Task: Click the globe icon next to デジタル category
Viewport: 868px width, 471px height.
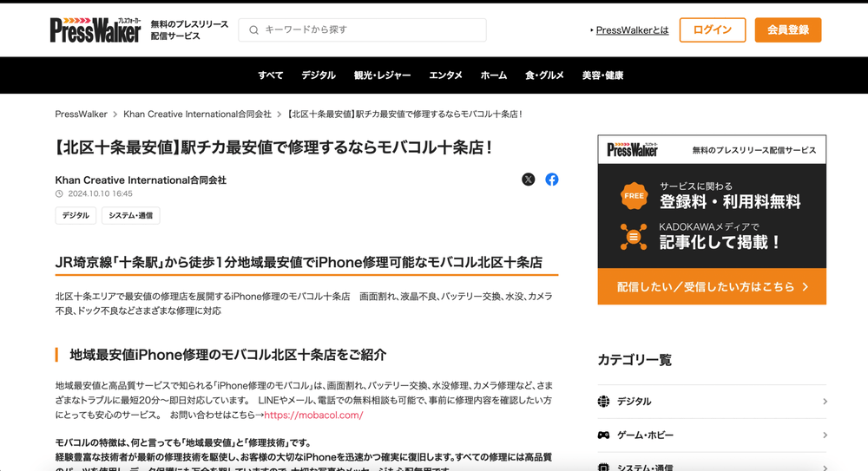Action: tap(603, 402)
